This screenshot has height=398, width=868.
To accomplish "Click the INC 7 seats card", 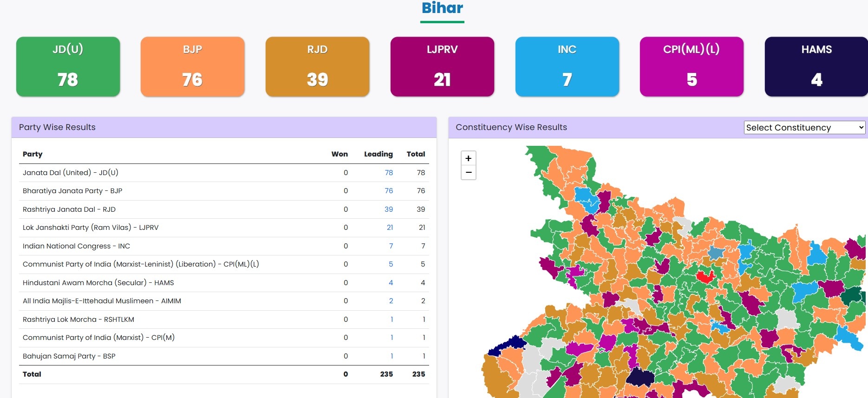I will pyautogui.click(x=567, y=66).
